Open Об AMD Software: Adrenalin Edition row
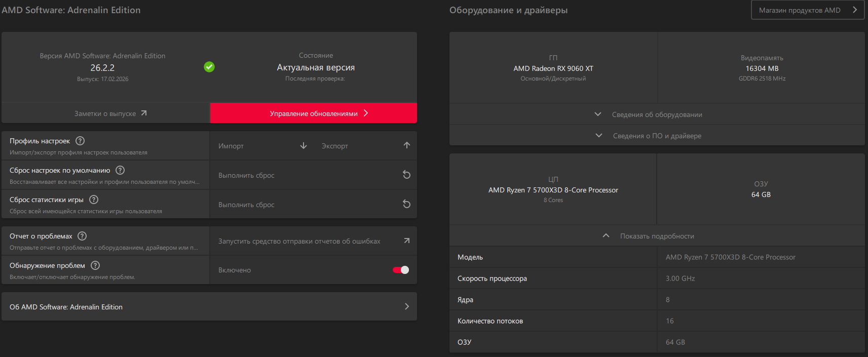868x357 pixels. tap(209, 306)
